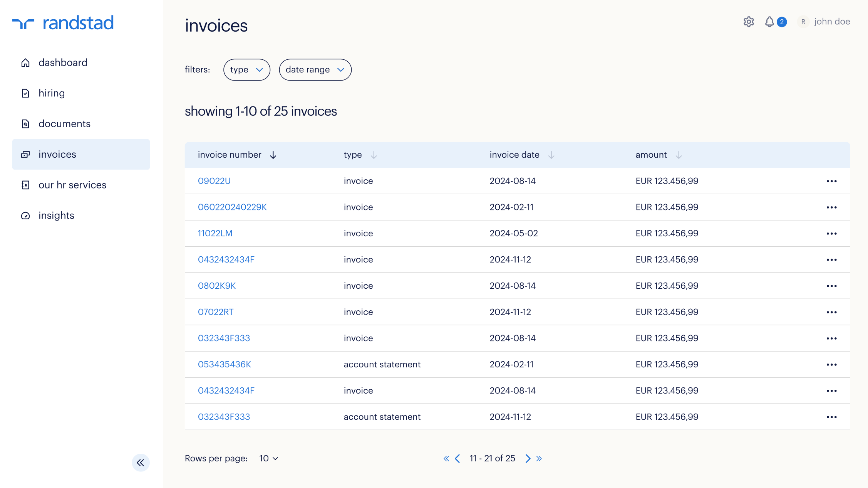868x488 pixels.
Task: Expand the date range filter dropdown
Action: (315, 70)
